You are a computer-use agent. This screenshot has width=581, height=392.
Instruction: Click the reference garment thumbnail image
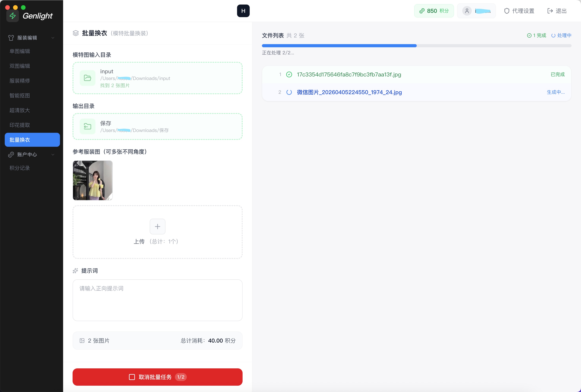point(93,180)
